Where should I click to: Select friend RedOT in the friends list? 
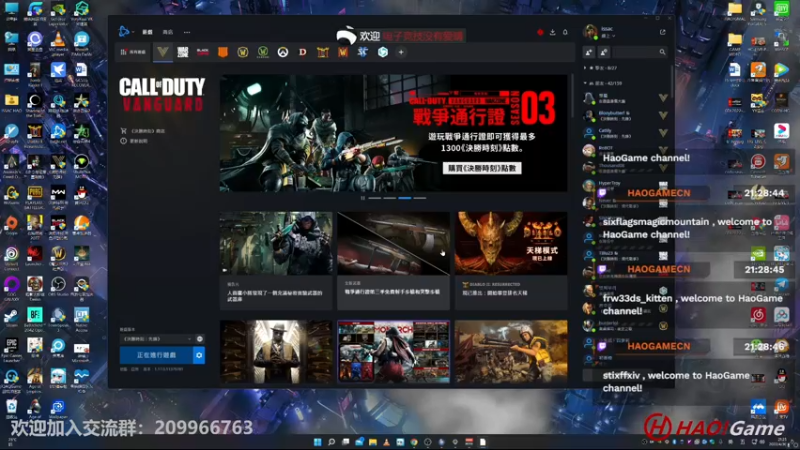pyautogui.click(x=625, y=149)
